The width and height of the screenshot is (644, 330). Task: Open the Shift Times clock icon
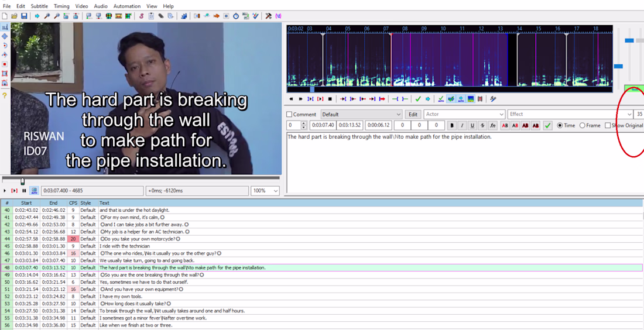click(236, 16)
